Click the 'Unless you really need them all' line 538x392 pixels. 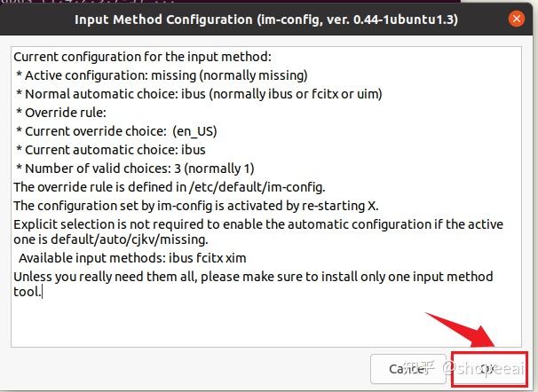[133, 277]
